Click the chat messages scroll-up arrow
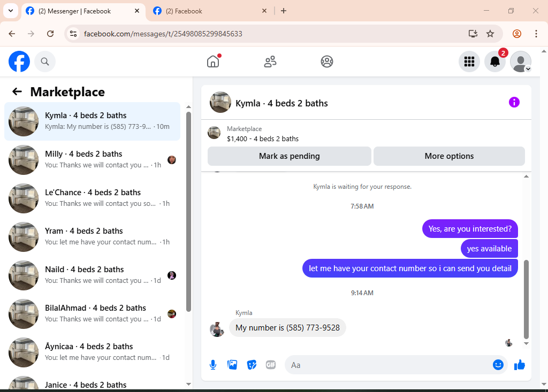Screen dimensions: 548x392 526,176
